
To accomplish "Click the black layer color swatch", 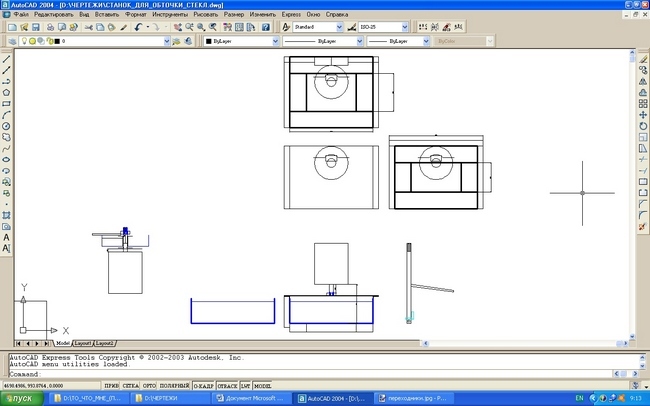I will coord(57,41).
